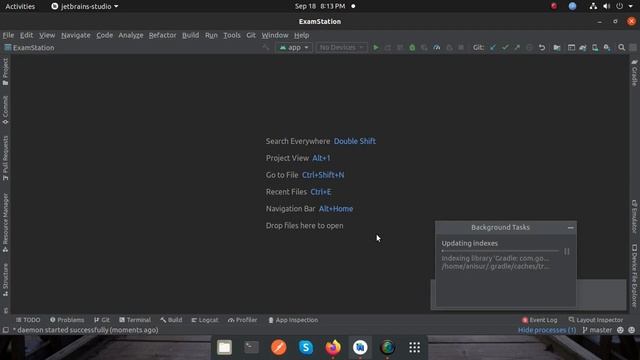Open the Code menu

point(104,35)
